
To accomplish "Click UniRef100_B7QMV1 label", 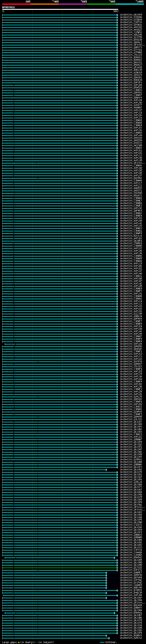I will 131,590.
